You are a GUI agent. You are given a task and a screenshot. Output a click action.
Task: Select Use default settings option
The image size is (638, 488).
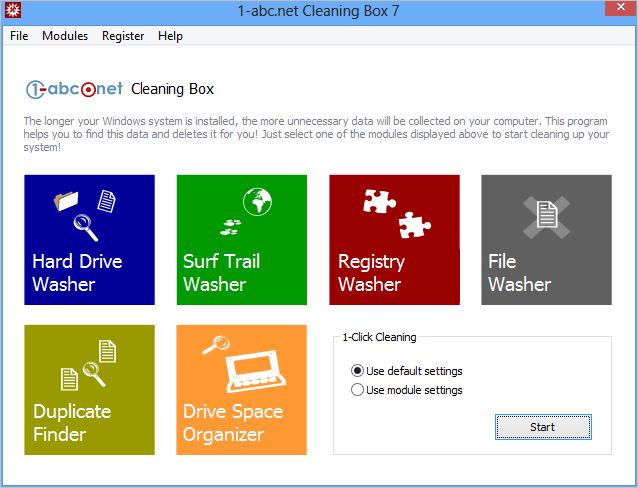pos(358,370)
